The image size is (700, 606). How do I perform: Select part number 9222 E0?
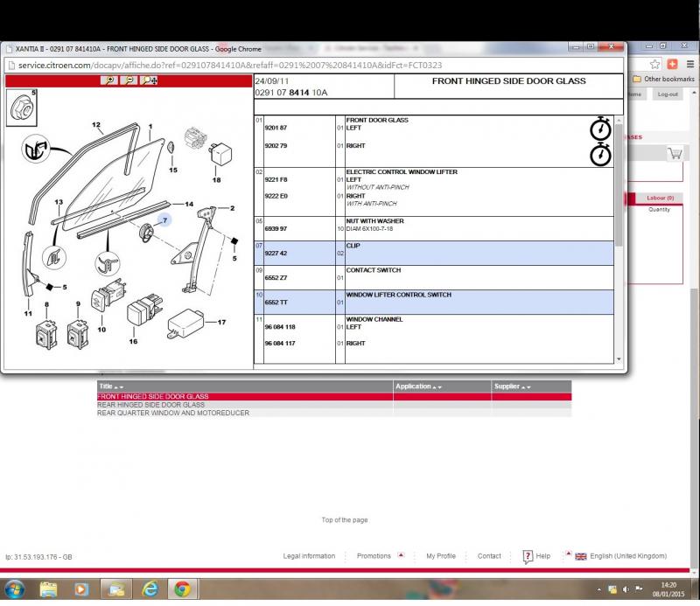[x=276, y=197]
